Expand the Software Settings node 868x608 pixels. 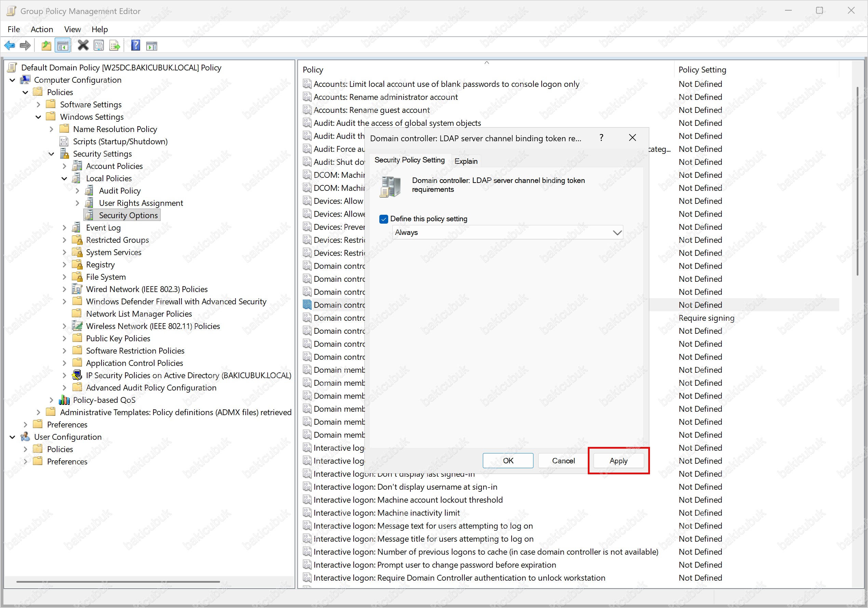pos(38,104)
